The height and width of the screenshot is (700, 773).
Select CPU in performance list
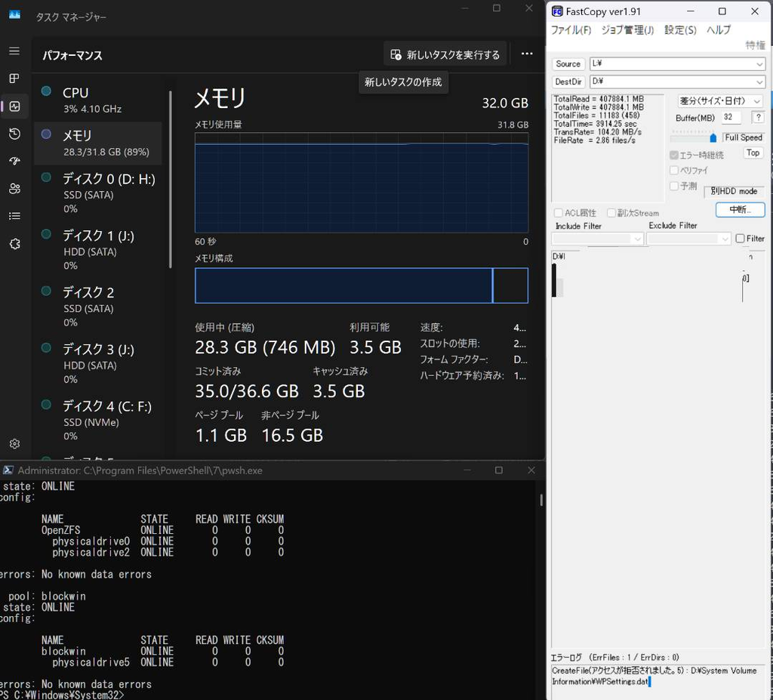pyautogui.click(x=97, y=100)
